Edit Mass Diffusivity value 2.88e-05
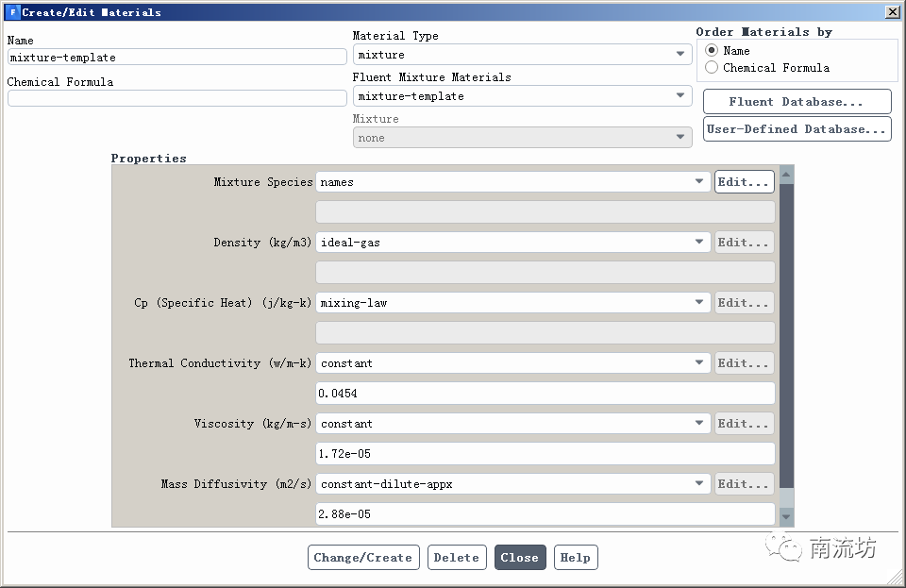 click(x=545, y=513)
